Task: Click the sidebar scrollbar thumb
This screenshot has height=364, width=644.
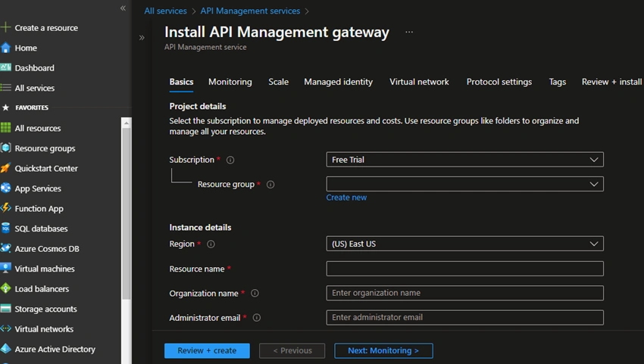Action: point(127,213)
